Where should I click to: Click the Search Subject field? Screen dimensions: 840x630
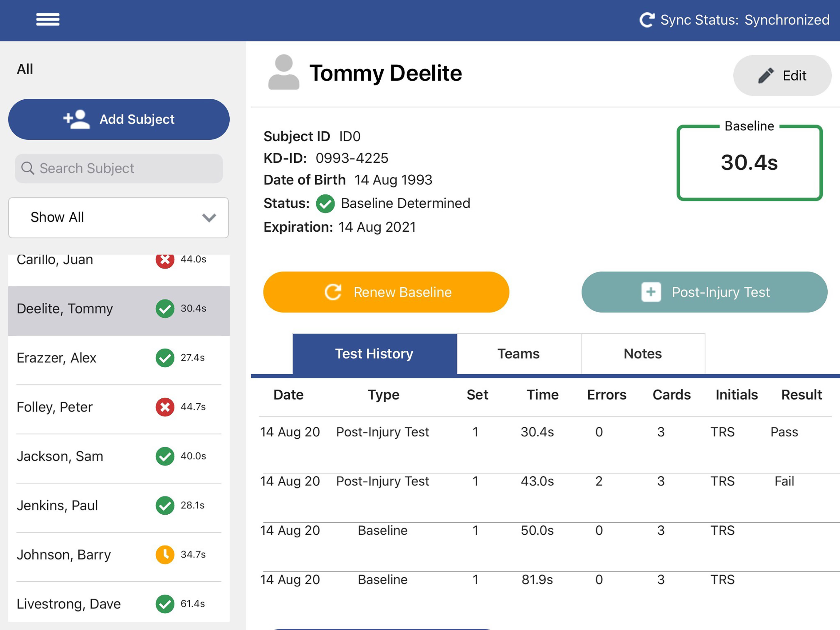click(119, 168)
